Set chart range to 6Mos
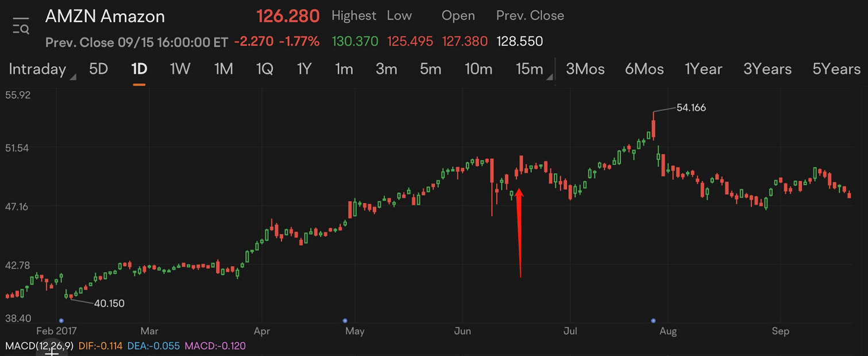The height and width of the screenshot is (356, 868). [644, 70]
